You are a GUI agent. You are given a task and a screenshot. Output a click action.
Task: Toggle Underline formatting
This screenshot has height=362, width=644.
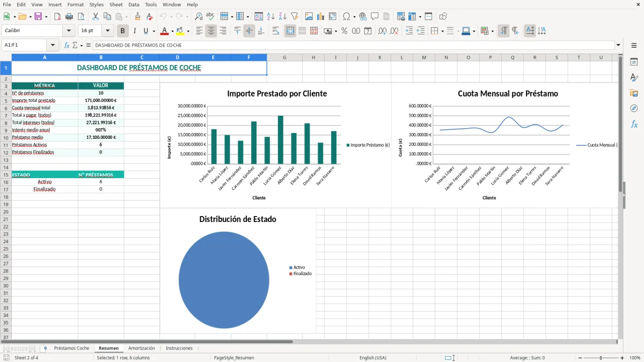146,31
